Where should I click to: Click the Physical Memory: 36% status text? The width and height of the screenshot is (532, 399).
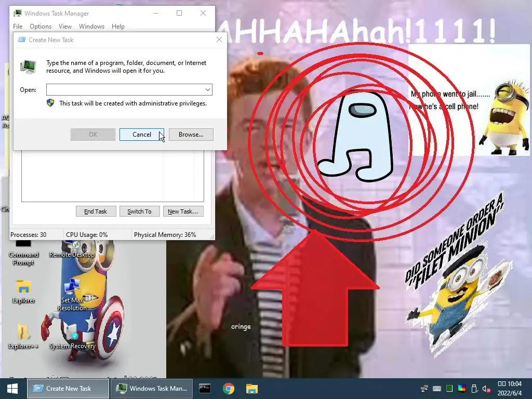coord(165,235)
